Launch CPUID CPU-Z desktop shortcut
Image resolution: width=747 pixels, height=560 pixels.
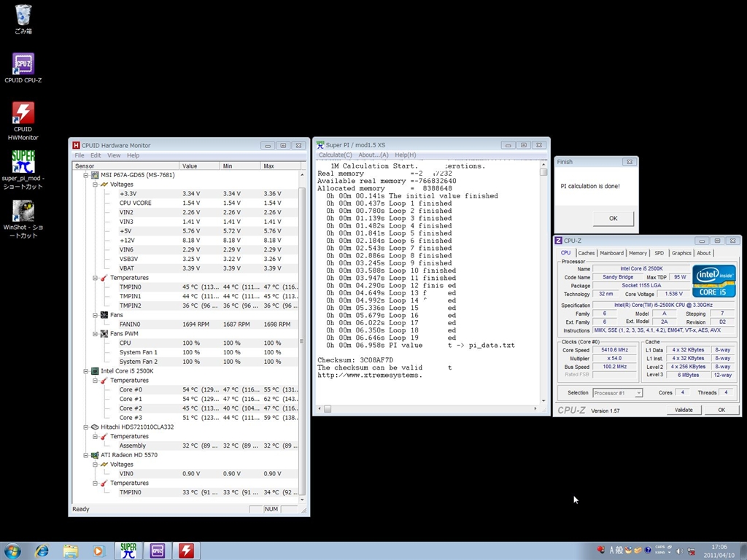pos(23,68)
